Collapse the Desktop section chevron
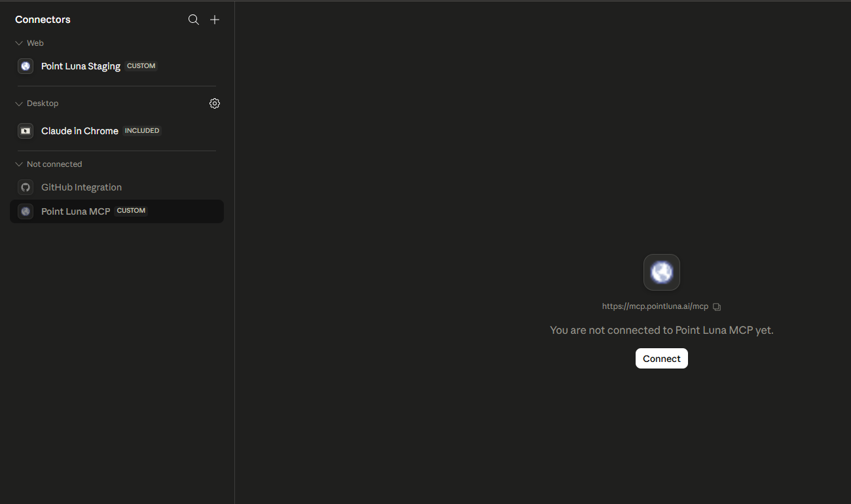Image resolution: width=851 pixels, height=504 pixels. pos(19,103)
